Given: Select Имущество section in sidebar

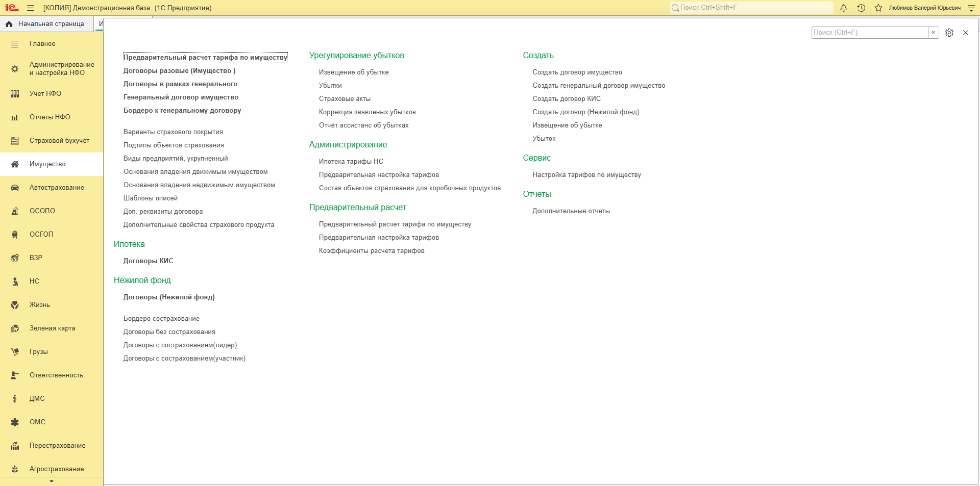Looking at the screenshot, I should pos(52,164).
